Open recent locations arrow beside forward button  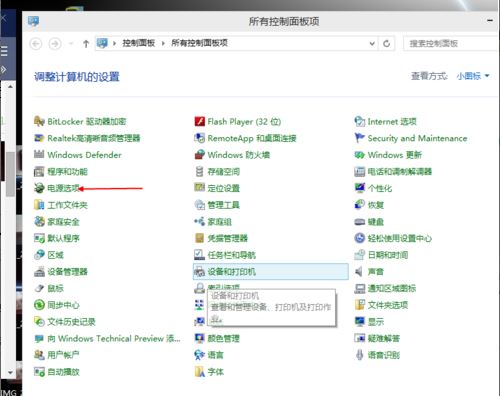pos(71,43)
